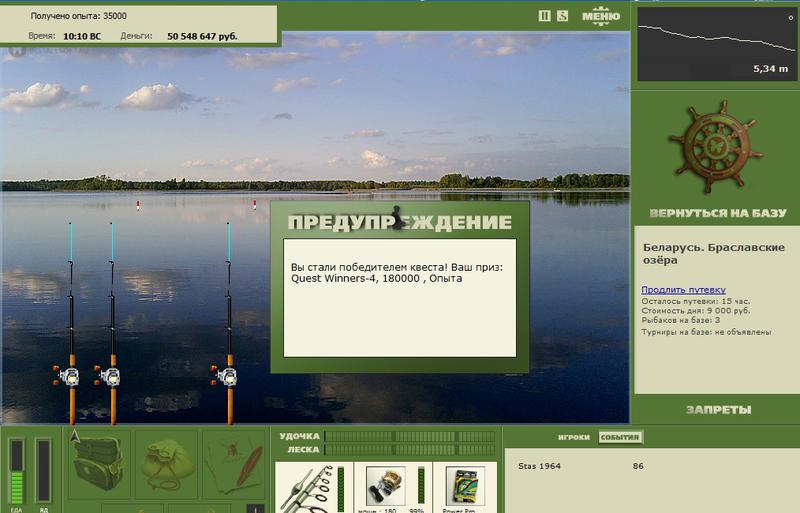800x513 pixels.
Task: Click Продлить путевку link
Action: pos(683,289)
